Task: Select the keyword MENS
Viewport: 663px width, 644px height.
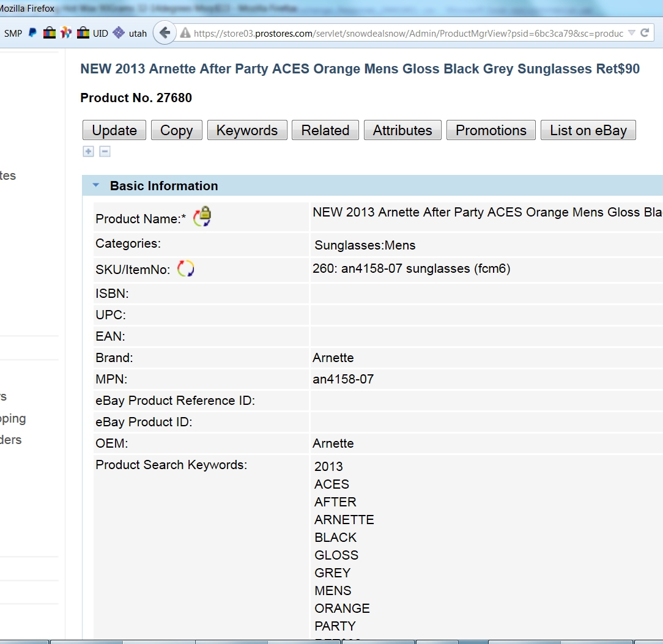Action: (x=333, y=591)
